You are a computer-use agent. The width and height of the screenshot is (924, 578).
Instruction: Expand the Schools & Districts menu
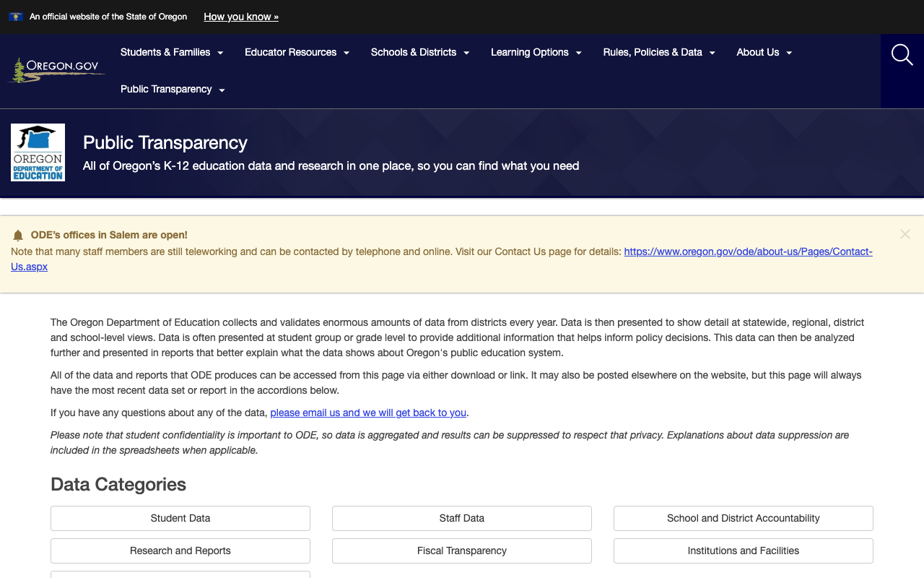(x=420, y=52)
